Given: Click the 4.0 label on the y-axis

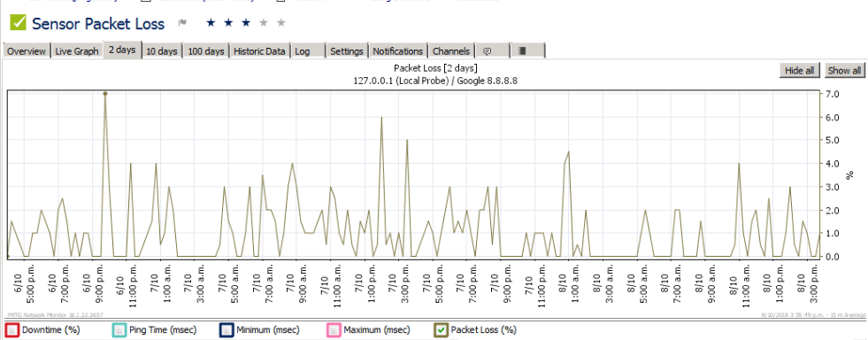Looking at the screenshot, I should [832, 164].
